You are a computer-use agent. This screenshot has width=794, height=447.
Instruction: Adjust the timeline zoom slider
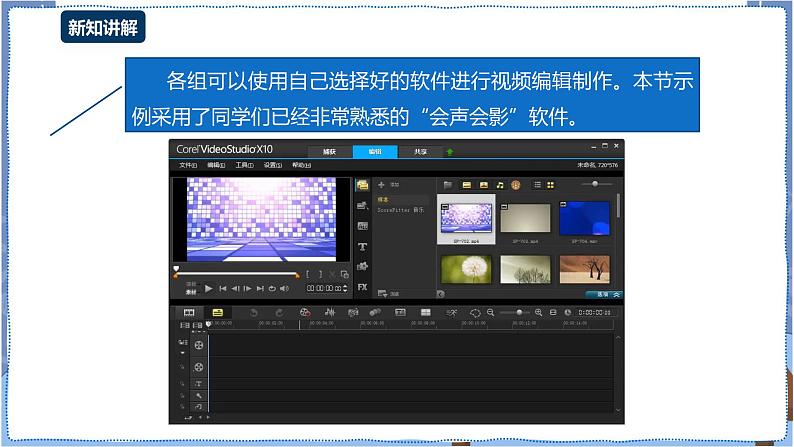514,312
